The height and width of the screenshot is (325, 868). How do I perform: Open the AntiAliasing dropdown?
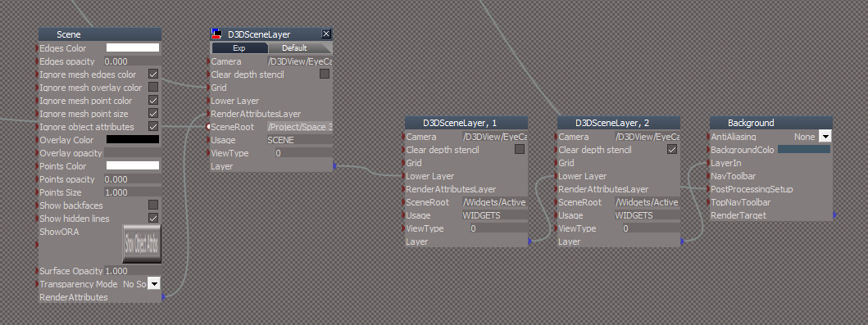coord(825,137)
